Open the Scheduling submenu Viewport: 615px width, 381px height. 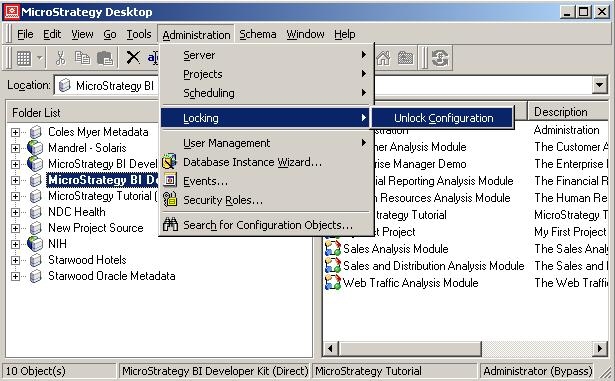point(265,93)
